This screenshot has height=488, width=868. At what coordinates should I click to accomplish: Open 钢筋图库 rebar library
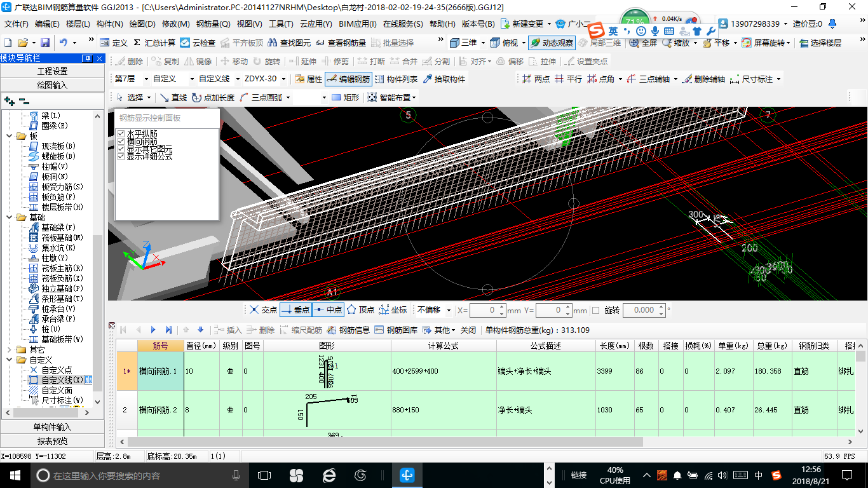click(396, 330)
